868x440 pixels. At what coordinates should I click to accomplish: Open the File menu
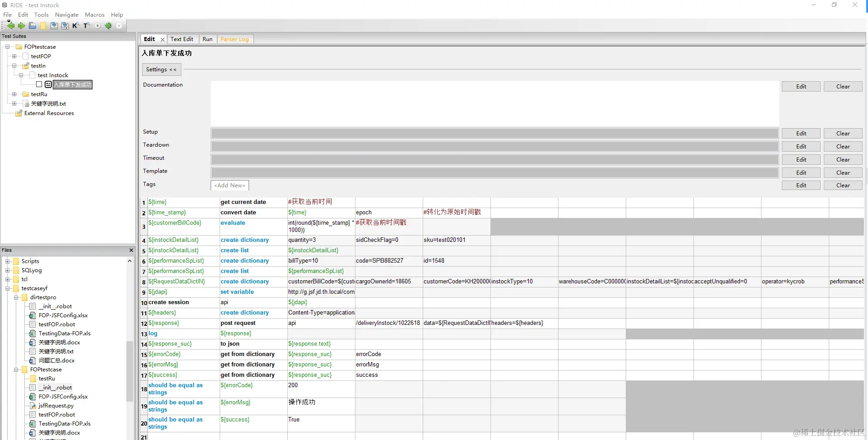pyautogui.click(x=7, y=15)
